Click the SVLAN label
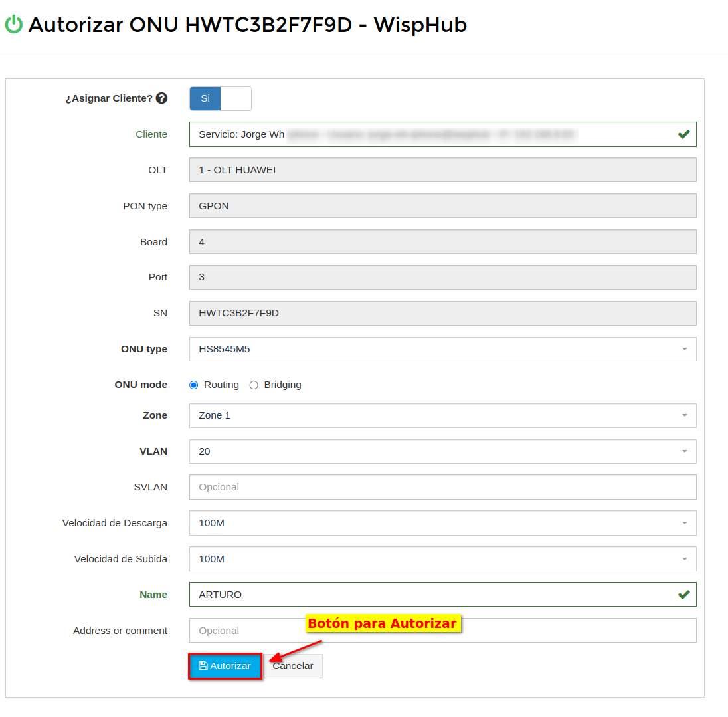728x717 pixels. click(150, 487)
